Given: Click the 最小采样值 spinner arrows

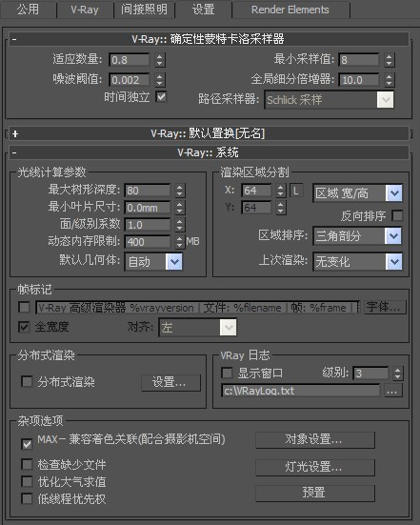Looking at the screenshot, I should click(x=389, y=60).
